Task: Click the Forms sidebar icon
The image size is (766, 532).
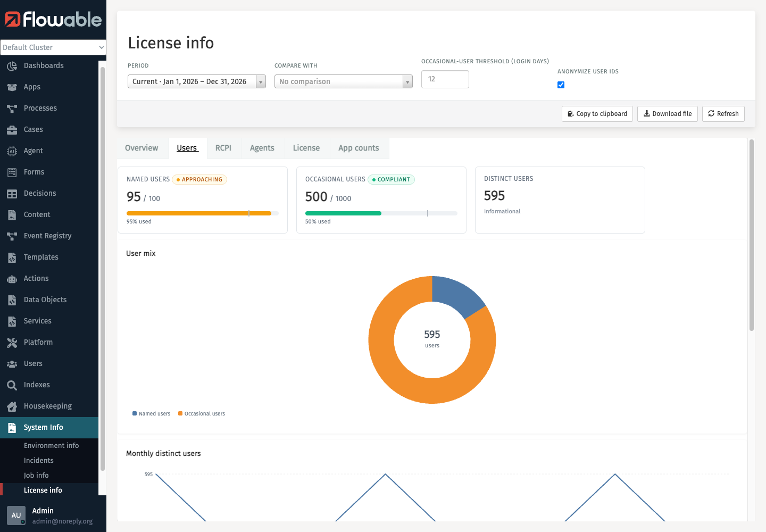Action: (x=12, y=172)
